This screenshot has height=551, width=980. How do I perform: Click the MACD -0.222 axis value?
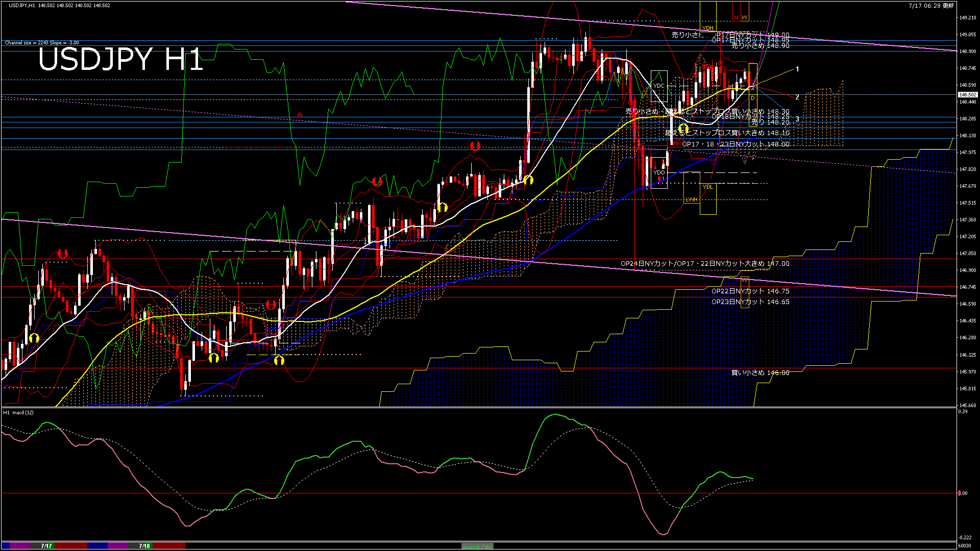point(965,538)
